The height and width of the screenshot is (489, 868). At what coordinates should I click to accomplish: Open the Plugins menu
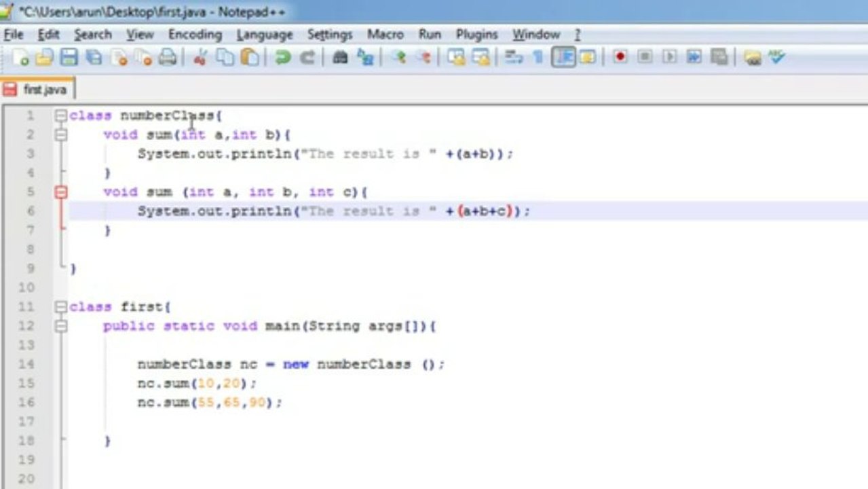point(476,35)
